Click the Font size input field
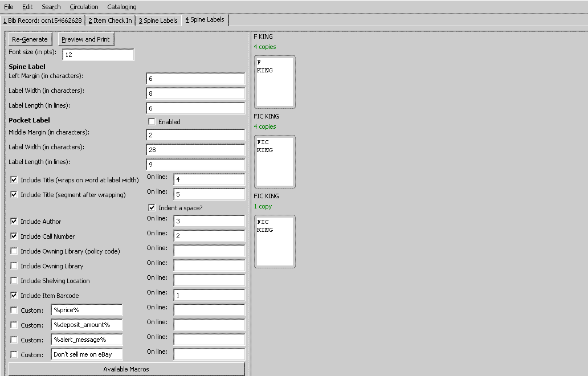Viewport: 588px width, 376px height. click(98, 55)
